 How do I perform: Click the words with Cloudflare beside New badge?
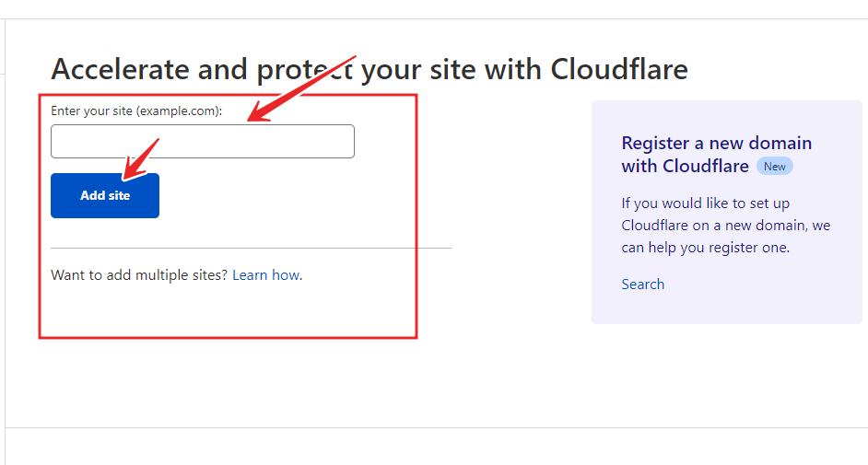point(685,167)
